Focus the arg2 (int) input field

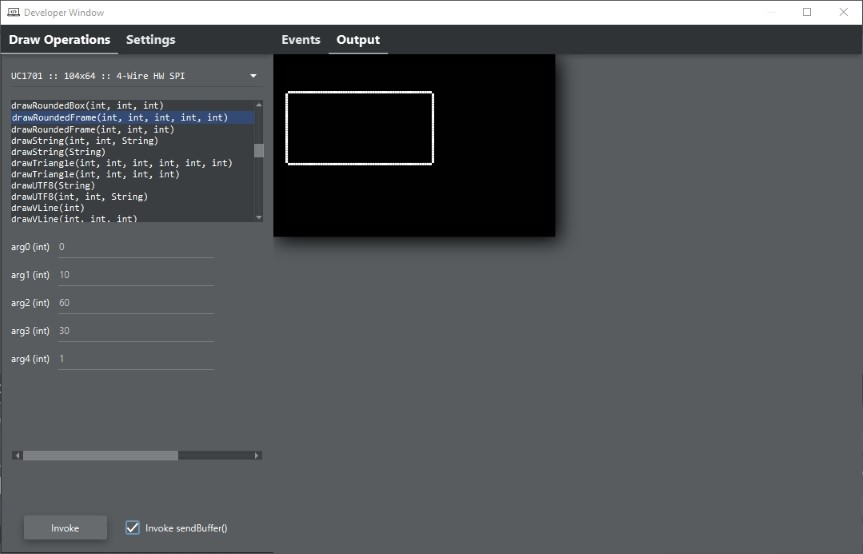pyautogui.click(x=136, y=303)
